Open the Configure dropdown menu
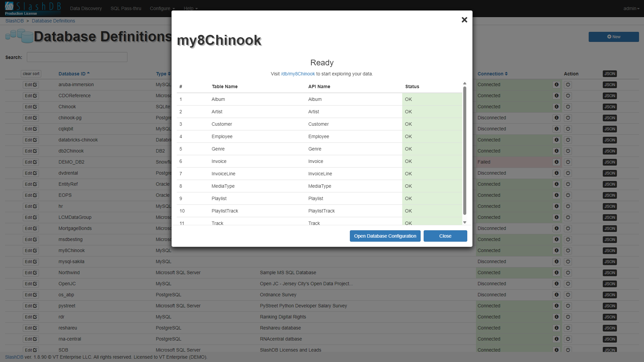 (x=162, y=8)
